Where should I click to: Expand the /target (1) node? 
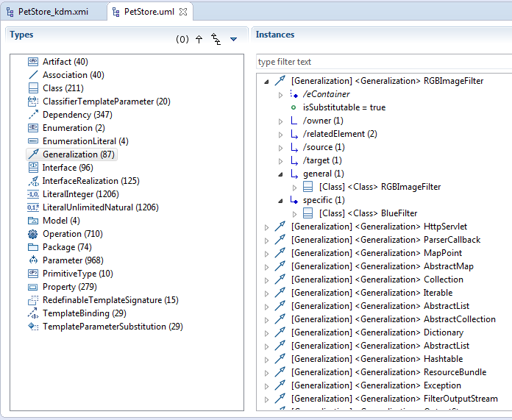(280, 161)
